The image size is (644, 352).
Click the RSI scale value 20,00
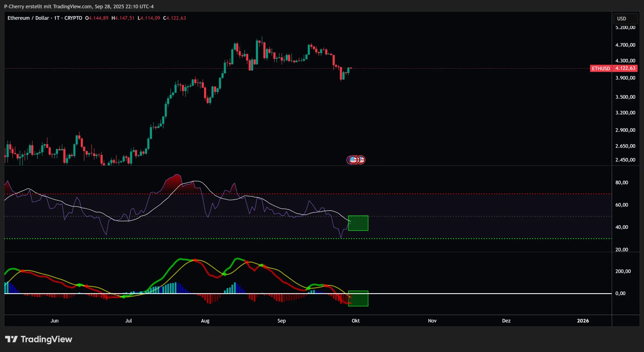coord(622,249)
